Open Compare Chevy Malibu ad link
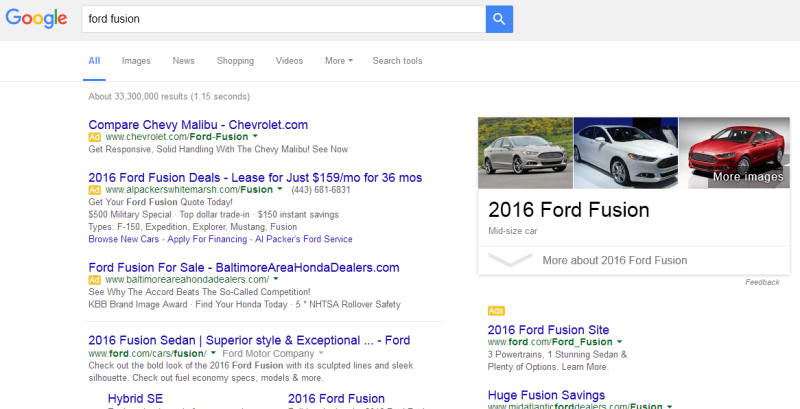The image size is (800, 409). (198, 124)
